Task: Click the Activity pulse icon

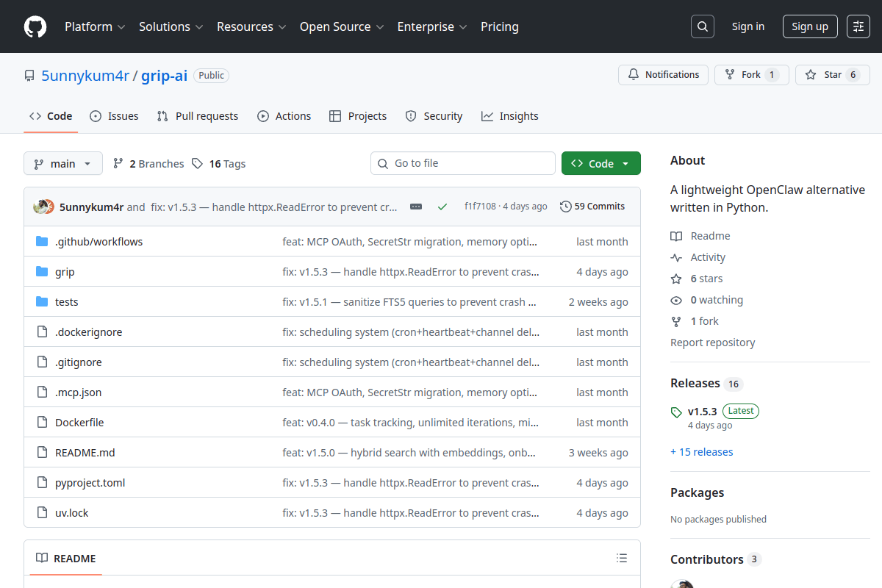Action: pos(675,257)
